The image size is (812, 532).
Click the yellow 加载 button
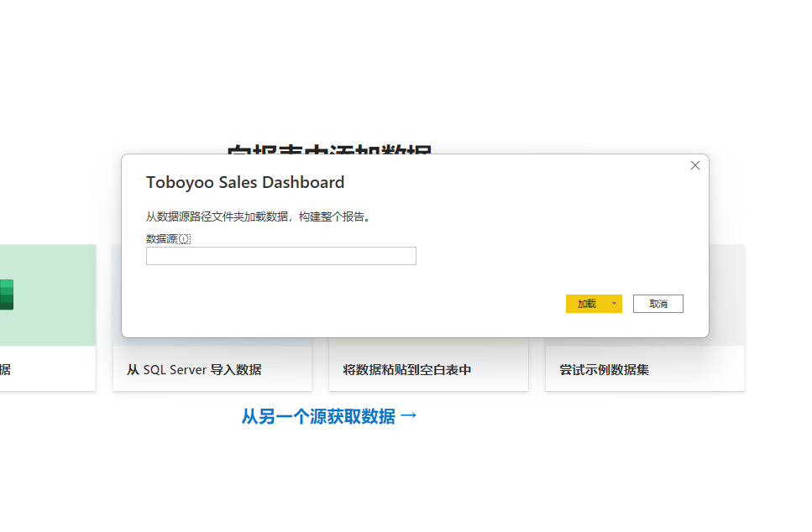click(587, 304)
